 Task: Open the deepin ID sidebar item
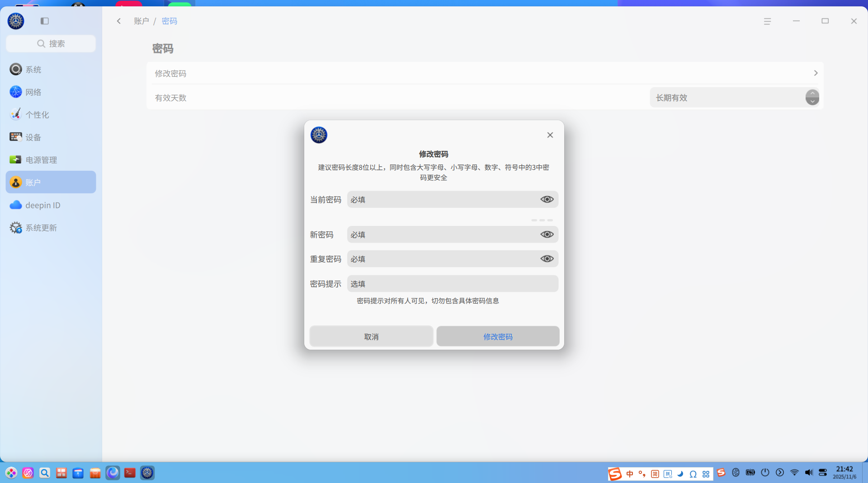pyautogui.click(x=51, y=205)
